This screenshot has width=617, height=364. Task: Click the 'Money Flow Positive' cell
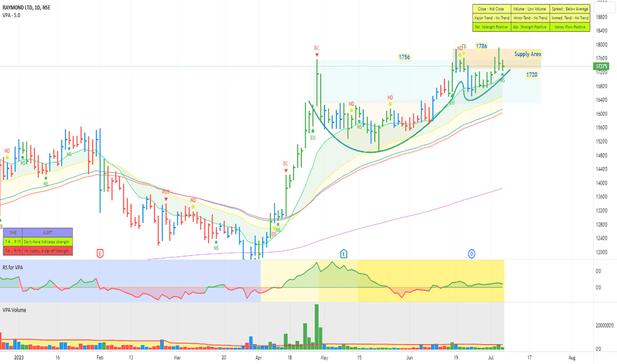(570, 26)
